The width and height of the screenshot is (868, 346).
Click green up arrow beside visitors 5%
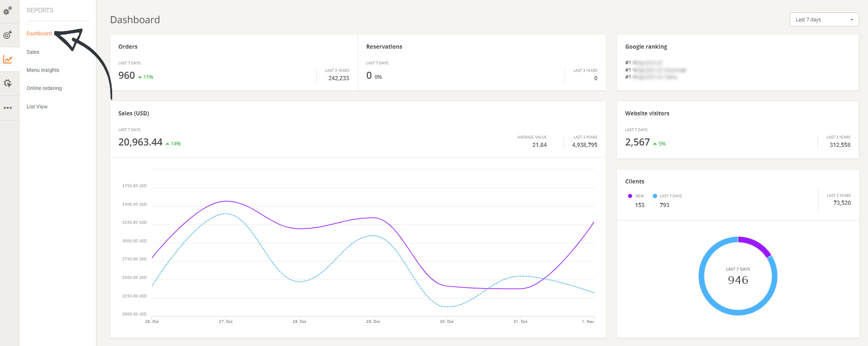655,144
